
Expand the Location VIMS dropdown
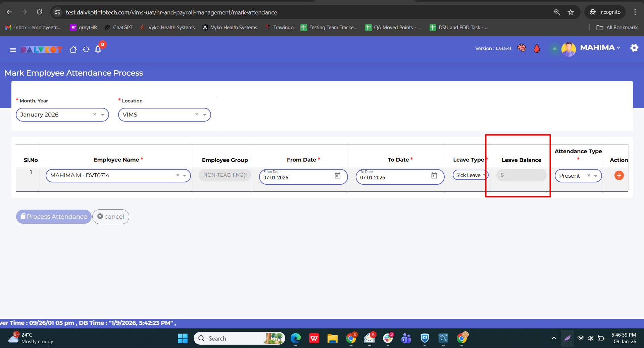coord(204,115)
